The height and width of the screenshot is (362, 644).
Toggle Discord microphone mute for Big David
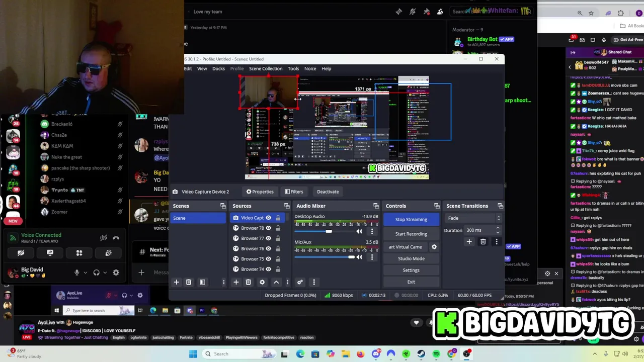(x=77, y=273)
